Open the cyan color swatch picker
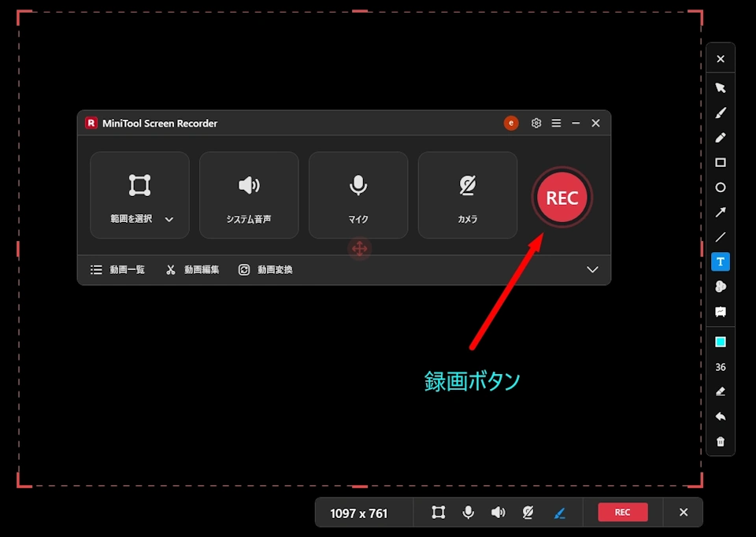Screen dimensions: 756x537 tap(721, 341)
